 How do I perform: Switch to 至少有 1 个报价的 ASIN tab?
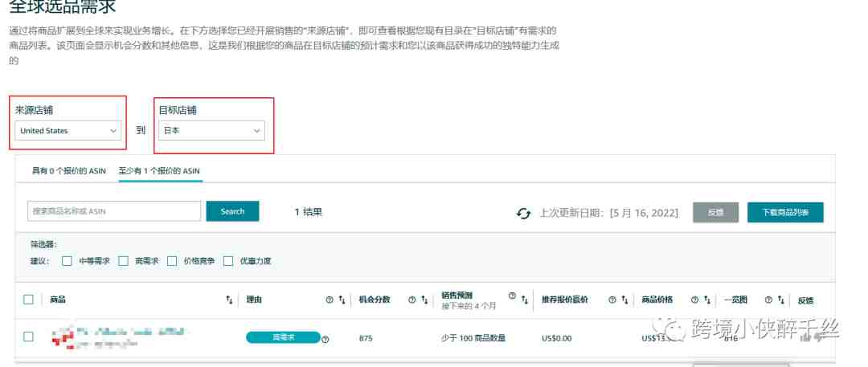pyautogui.click(x=161, y=171)
